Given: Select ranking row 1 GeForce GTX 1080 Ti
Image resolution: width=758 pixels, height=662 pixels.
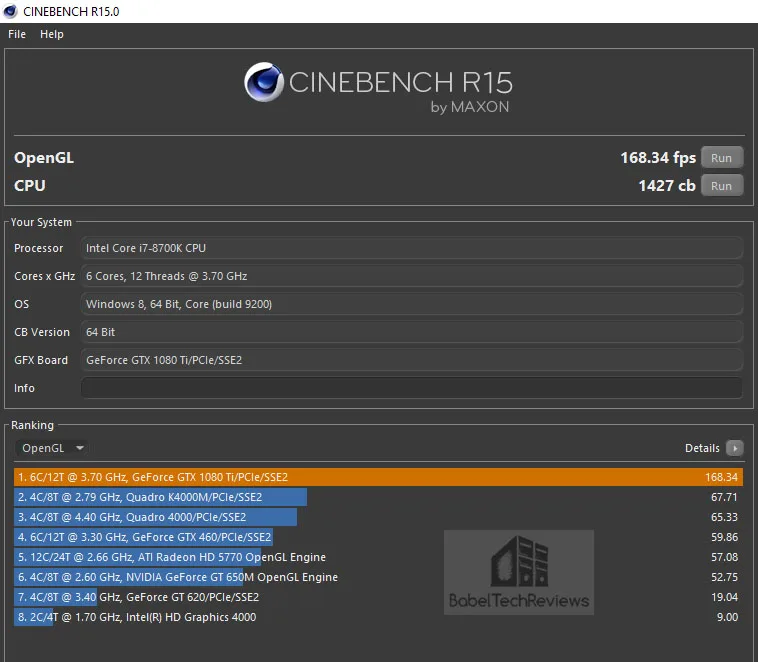Looking at the screenshot, I should [x=378, y=477].
